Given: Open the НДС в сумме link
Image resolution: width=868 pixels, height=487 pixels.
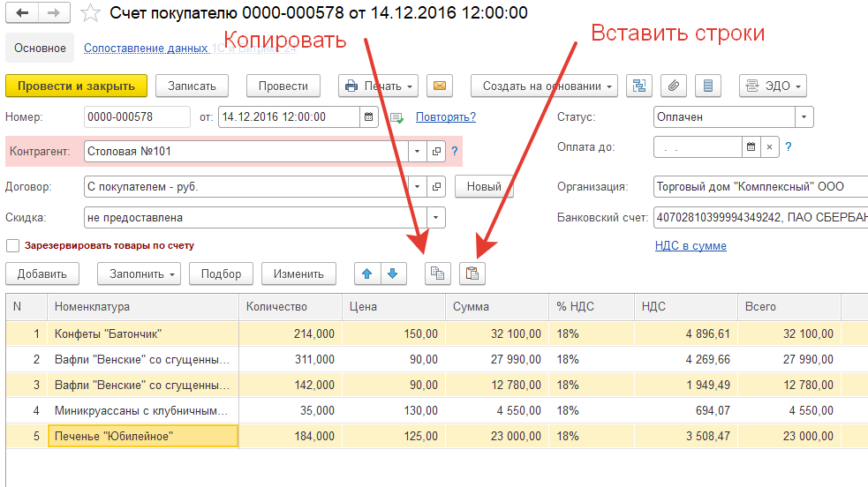Looking at the screenshot, I should click(691, 246).
